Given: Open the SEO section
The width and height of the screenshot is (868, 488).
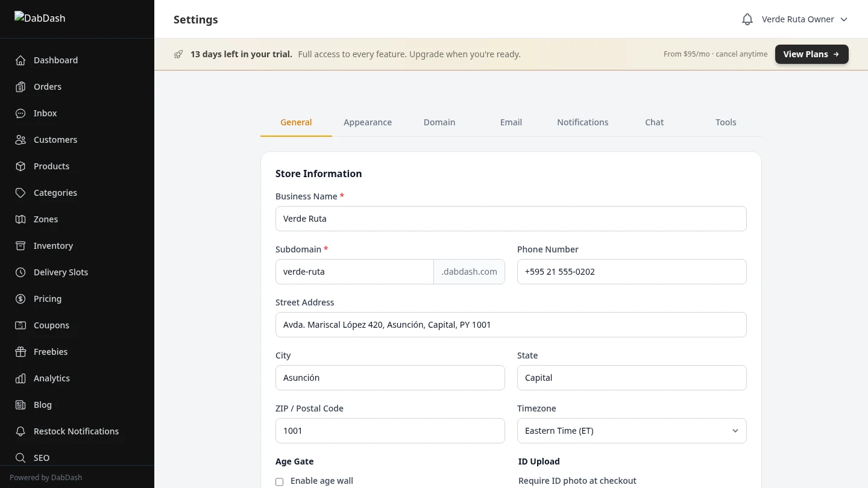Looking at the screenshot, I should (42, 458).
